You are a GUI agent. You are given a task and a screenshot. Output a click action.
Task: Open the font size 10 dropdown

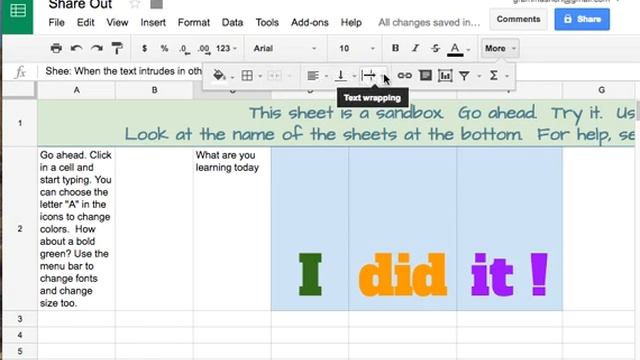(x=356, y=48)
